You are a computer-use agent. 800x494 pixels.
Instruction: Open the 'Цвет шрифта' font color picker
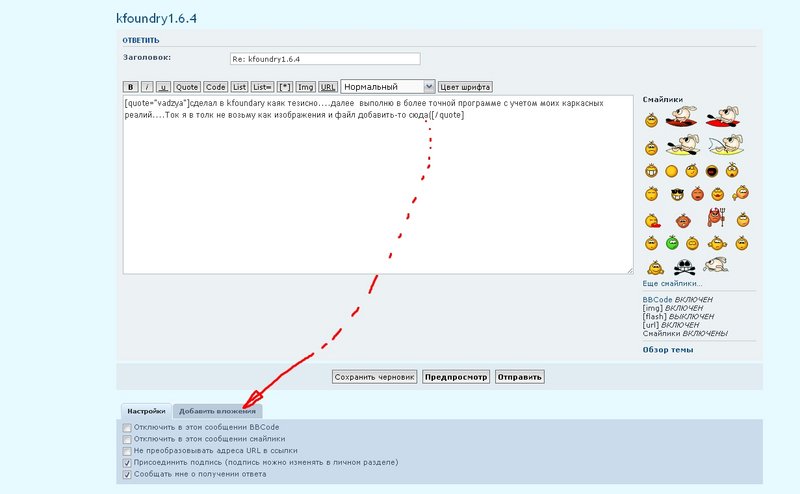click(465, 87)
